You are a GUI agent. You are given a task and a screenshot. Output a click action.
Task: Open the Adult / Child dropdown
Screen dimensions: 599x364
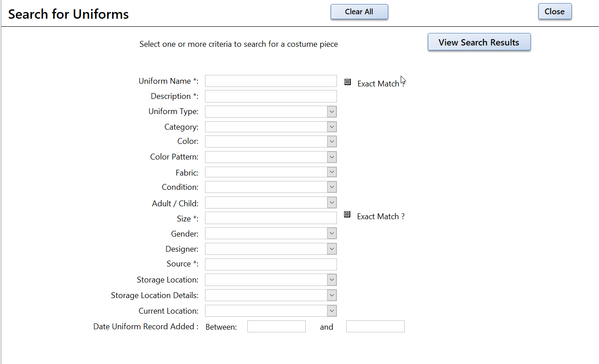332,202
